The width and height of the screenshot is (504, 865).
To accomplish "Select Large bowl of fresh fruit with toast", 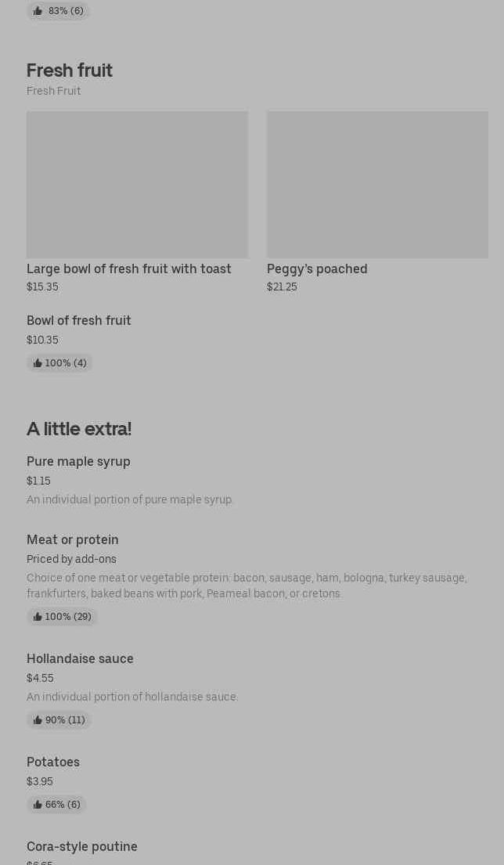I will (129, 269).
